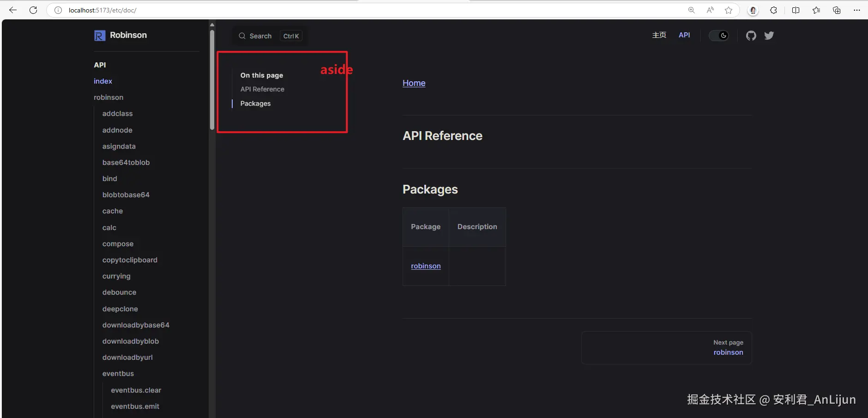
Task: View site information icon in address bar
Action: [x=58, y=10]
